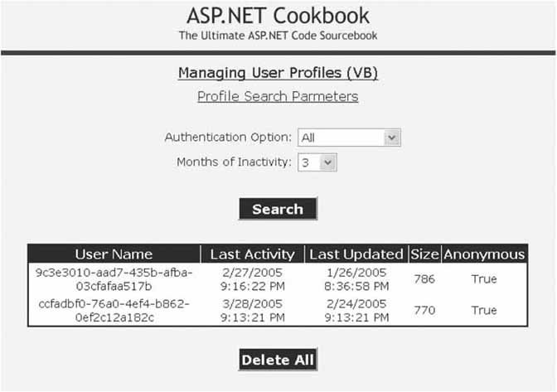557x392 pixels.
Task: Click the Search button
Action: [x=278, y=209]
